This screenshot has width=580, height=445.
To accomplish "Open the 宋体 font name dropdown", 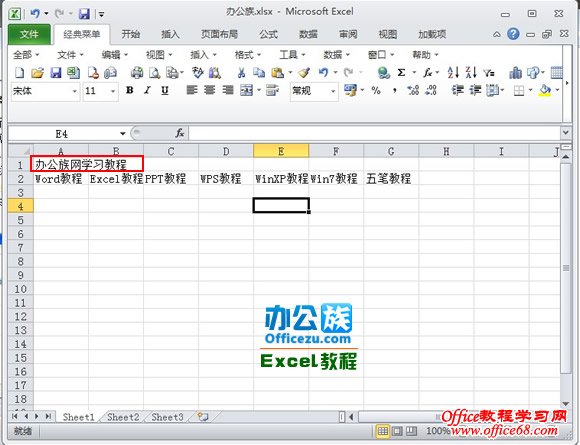I will [x=74, y=91].
